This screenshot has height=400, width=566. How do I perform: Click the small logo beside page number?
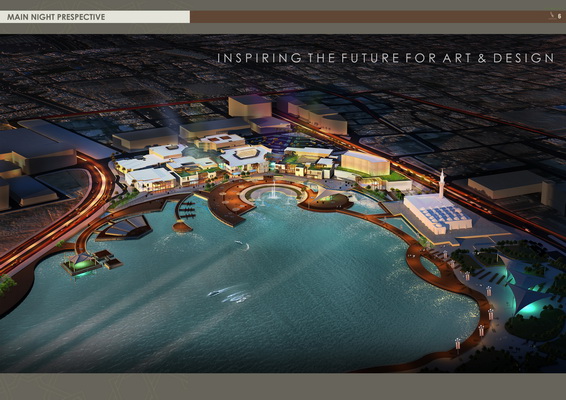[552, 16]
